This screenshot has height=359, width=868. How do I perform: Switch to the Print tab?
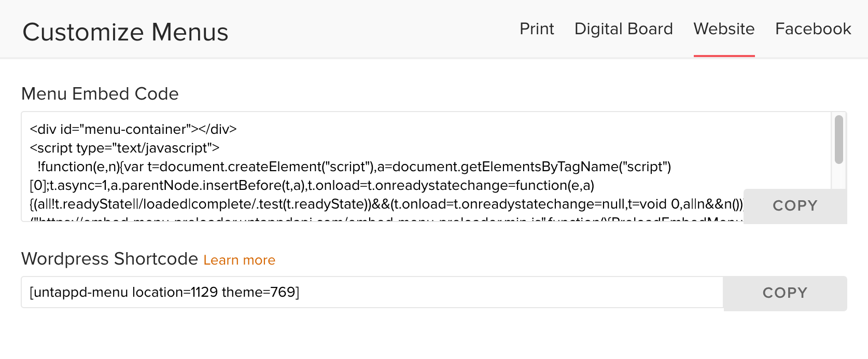[537, 29]
